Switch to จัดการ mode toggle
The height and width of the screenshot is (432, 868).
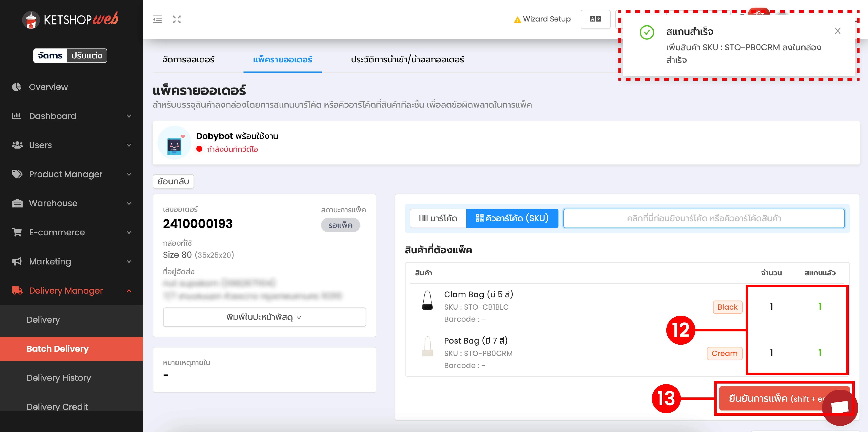50,56
